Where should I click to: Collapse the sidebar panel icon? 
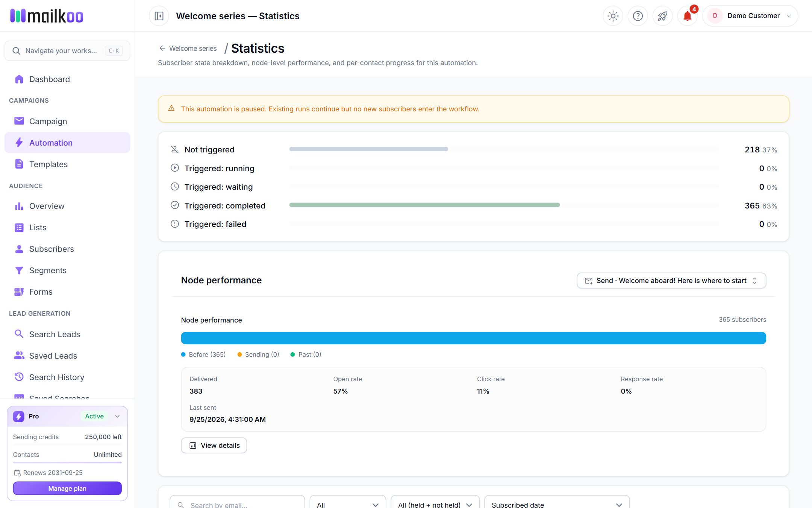pyautogui.click(x=159, y=16)
